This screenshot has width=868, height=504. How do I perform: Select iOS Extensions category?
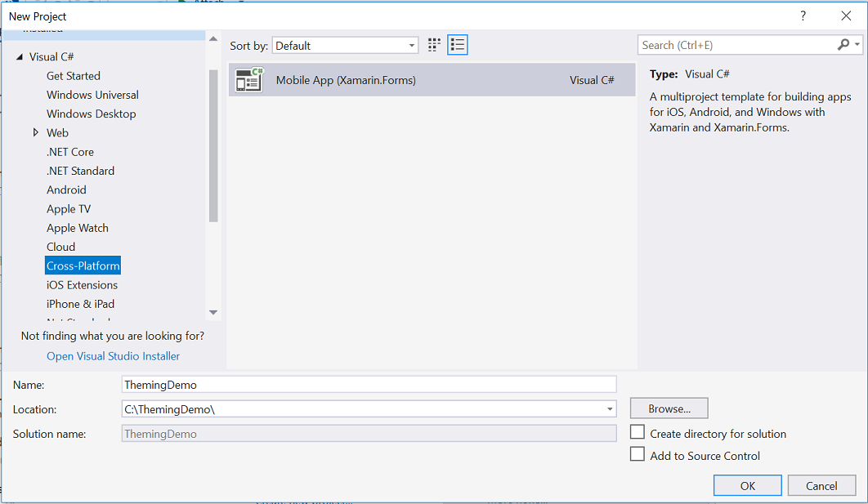82,285
